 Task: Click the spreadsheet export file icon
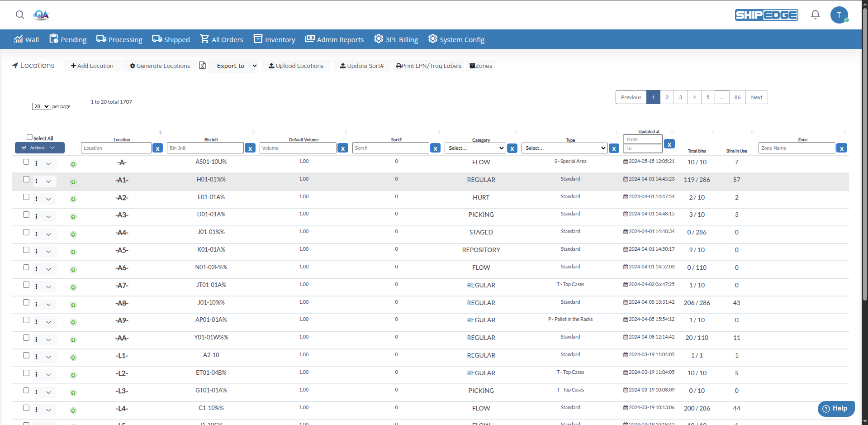pos(203,66)
